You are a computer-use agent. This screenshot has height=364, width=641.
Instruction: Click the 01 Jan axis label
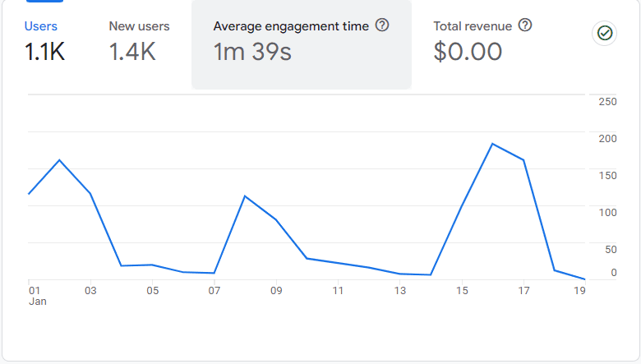37,296
